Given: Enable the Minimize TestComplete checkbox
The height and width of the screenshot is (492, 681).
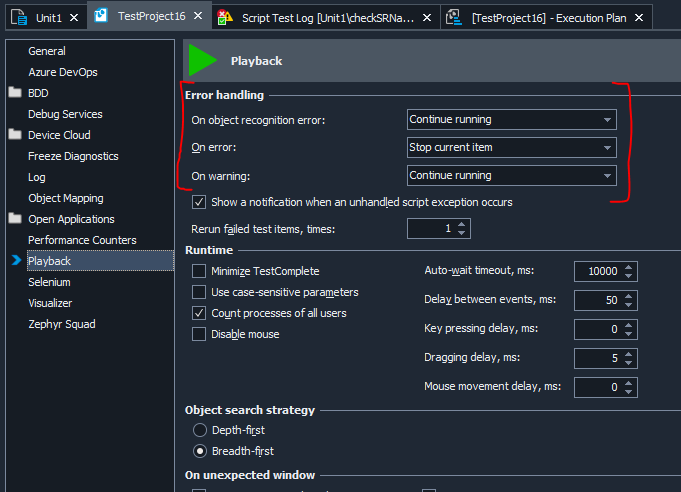Looking at the screenshot, I should [x=198, y=272].
